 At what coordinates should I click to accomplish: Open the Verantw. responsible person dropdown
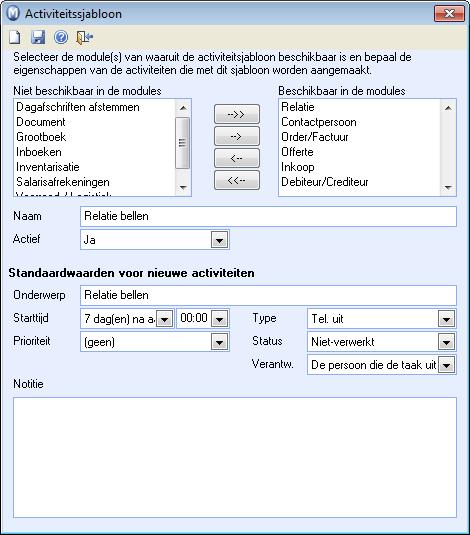pos(446,365)
